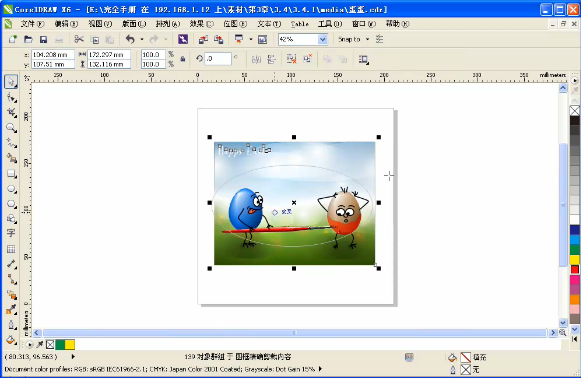
Task: Click the Ungroup all button
Action: (308, 59)
